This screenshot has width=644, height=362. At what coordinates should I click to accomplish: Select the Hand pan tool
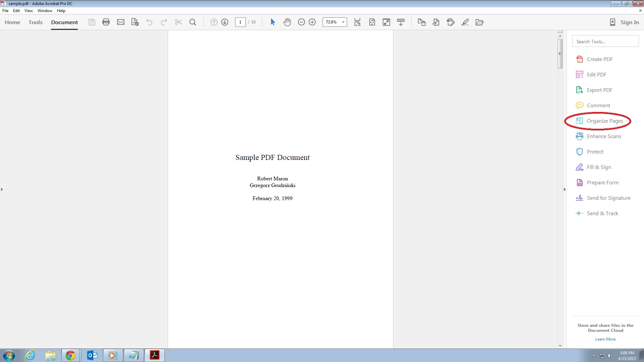point(287,22)
